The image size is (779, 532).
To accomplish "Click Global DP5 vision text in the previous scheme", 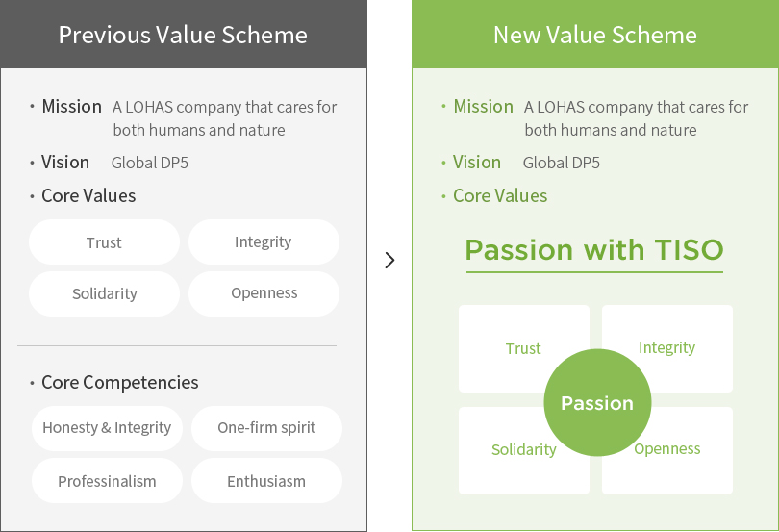I will pos(149,163).
